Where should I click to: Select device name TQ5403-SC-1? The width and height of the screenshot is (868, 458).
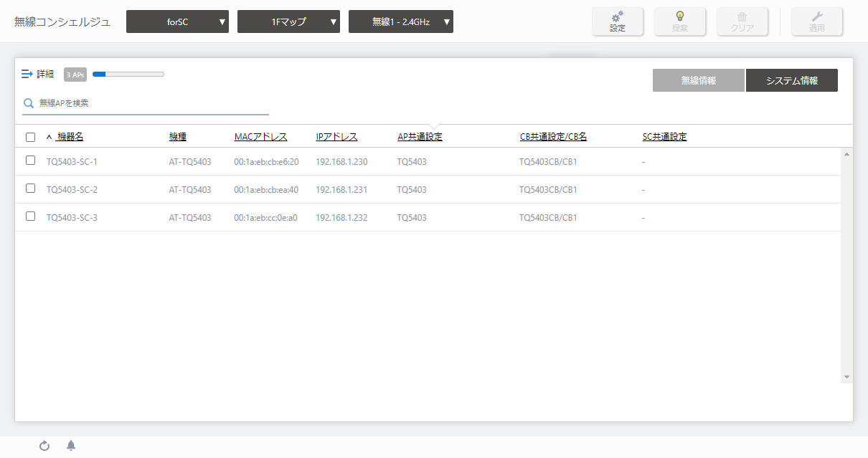pyautogui.click(x=72, y=162)
